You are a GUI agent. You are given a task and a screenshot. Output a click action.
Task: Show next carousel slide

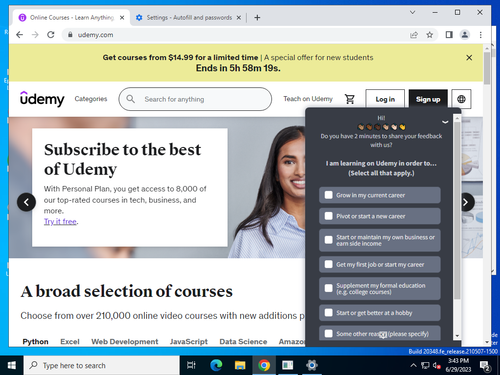tap(465, 202)
